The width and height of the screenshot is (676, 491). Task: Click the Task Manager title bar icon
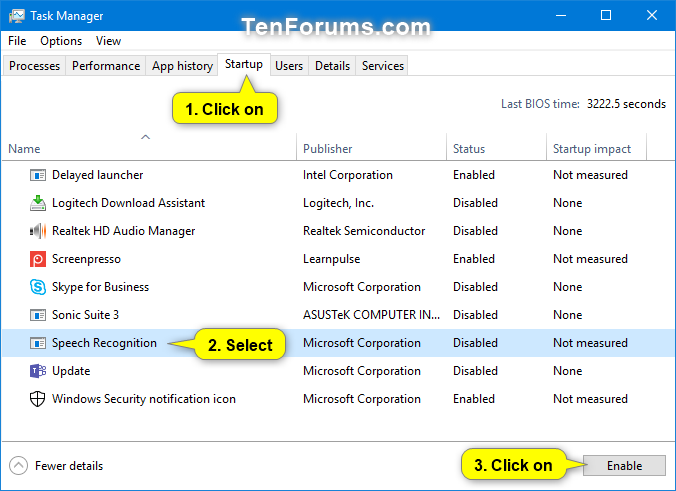(x=17, y=16)
